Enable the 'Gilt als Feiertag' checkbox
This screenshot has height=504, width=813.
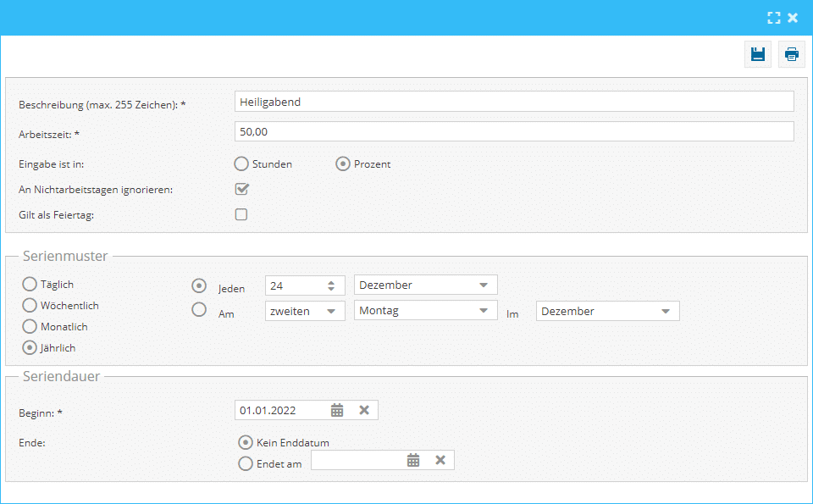(x=241, y=214)
